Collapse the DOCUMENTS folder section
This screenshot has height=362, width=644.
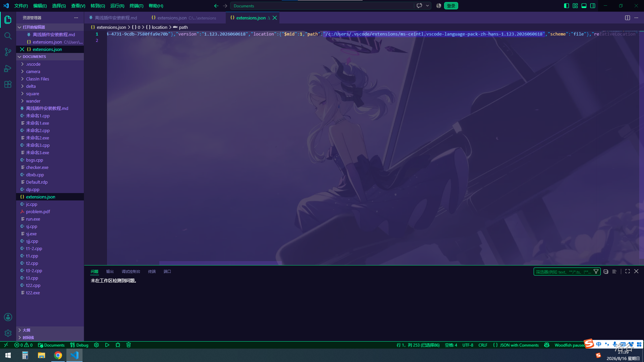pos(50,57)
